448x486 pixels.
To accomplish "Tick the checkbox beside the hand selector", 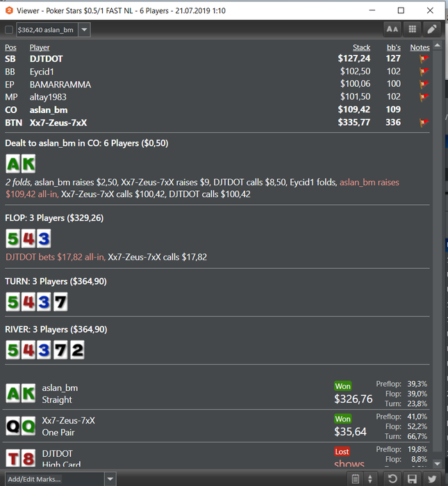I will pyautogui.click(x=9, y=30).
